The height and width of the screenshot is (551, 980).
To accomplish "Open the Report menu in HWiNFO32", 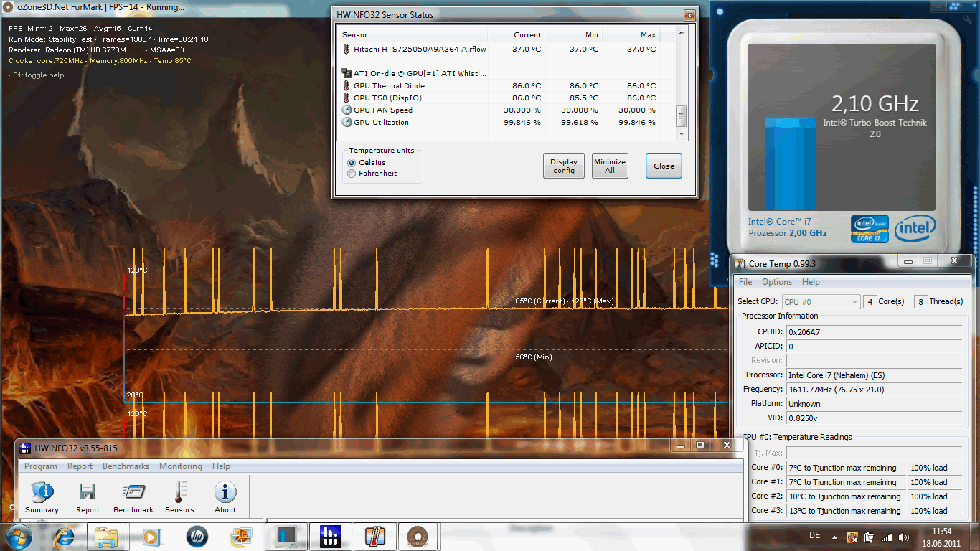I will click(80, 466).
